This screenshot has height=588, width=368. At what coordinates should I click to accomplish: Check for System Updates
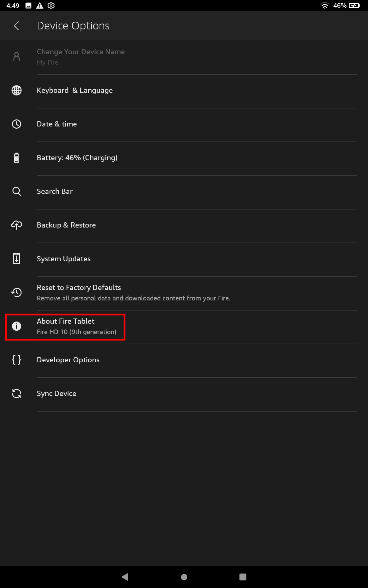(184, 259)
